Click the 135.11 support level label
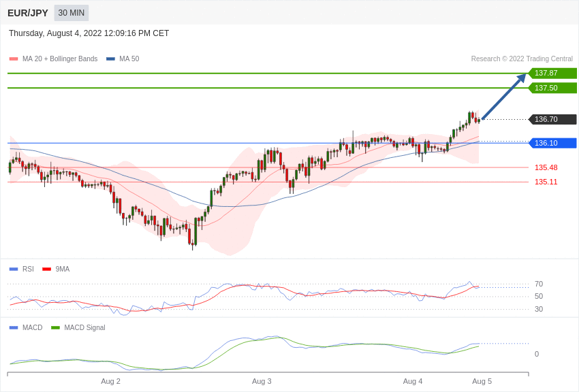The width and height of the screenshot is (579, 392). (546, 182)
